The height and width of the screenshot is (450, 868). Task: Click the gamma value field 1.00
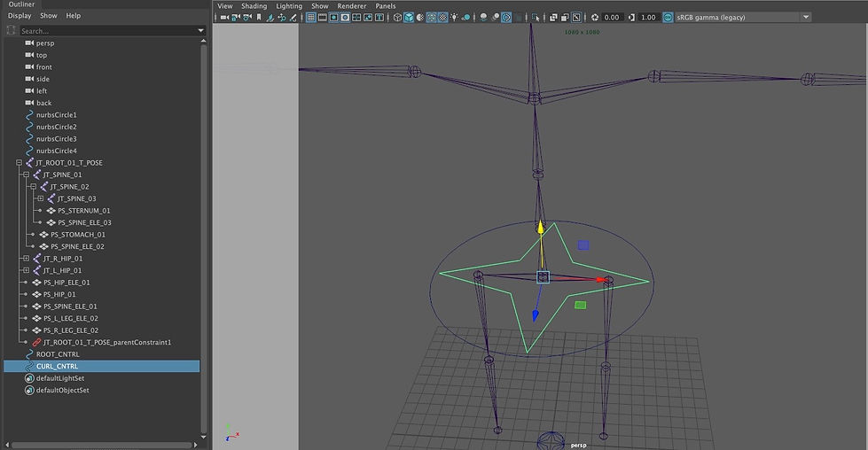pos(648,17)
